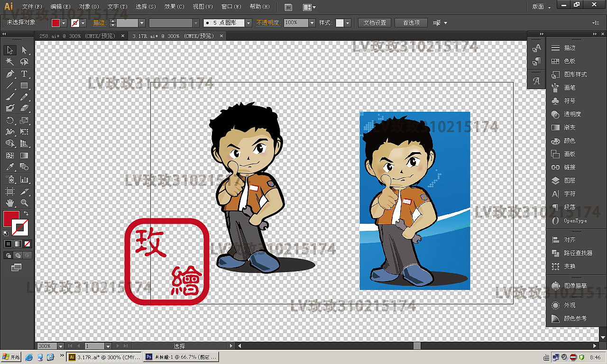Viewport: 607px width, 364px height.
Task: Set paint mode to Color
Action: tap(8, 244)
